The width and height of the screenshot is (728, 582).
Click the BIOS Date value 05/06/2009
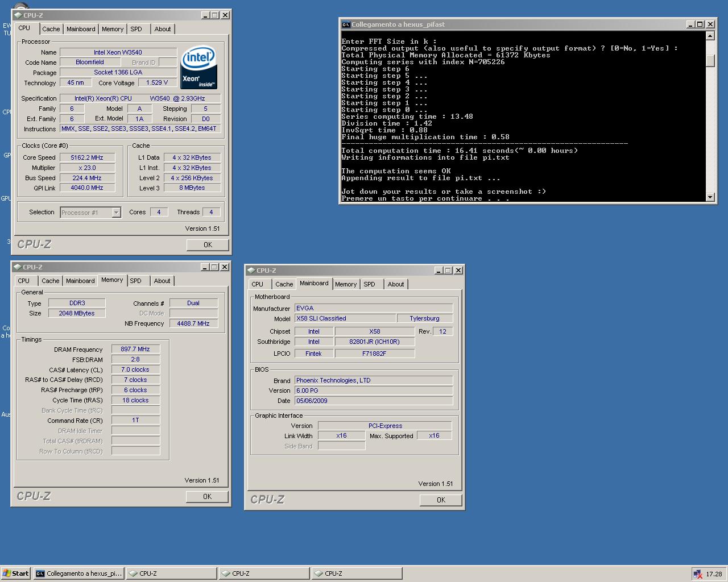click(x=374, y=401)
